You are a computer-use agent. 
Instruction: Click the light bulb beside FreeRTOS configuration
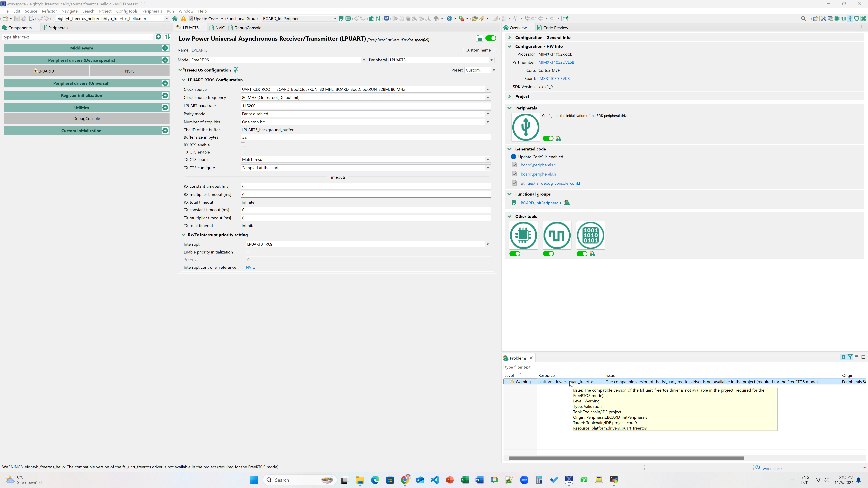tap(235, 70)
